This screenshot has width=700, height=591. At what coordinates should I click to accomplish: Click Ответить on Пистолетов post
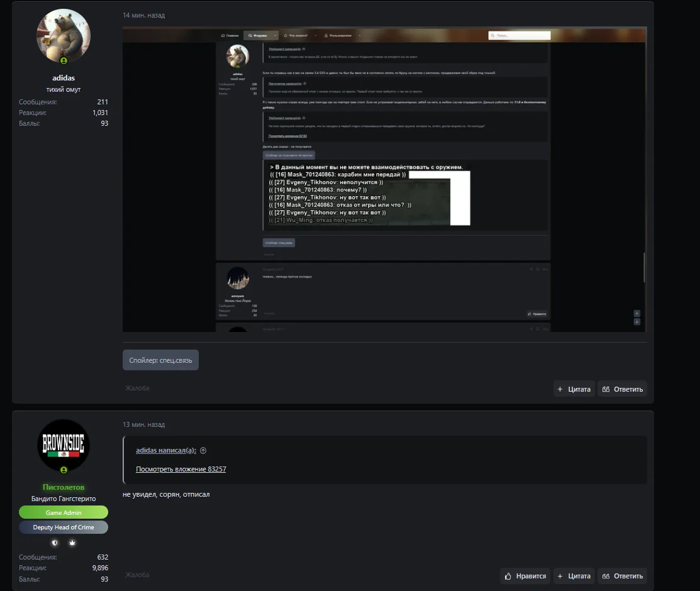point(622,576)
